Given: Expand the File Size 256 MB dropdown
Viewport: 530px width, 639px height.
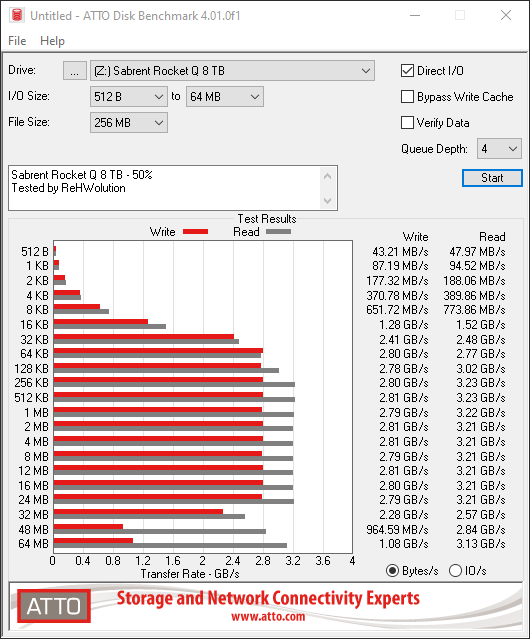Looking at the screenshot, I should (x=129, y=123).
